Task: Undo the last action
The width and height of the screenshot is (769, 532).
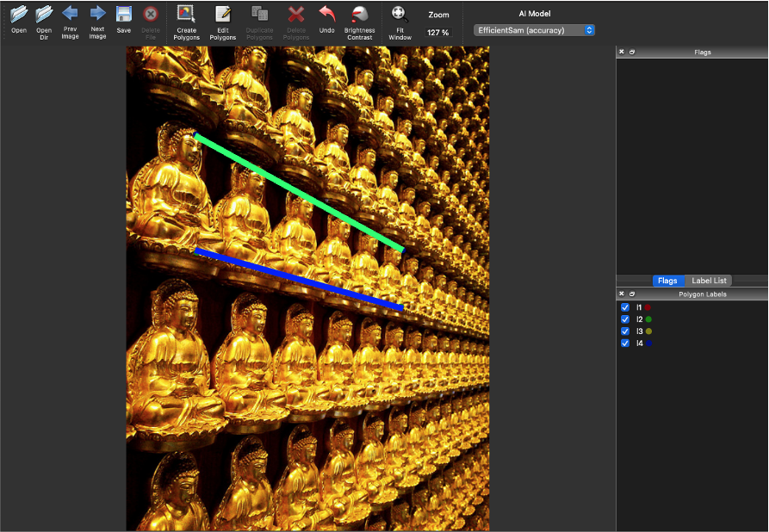Action: pyautogui.click(x=327, y=15)
